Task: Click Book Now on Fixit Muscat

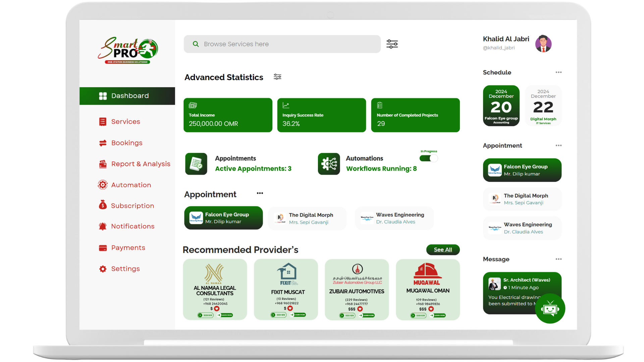Action: (279, 315)
